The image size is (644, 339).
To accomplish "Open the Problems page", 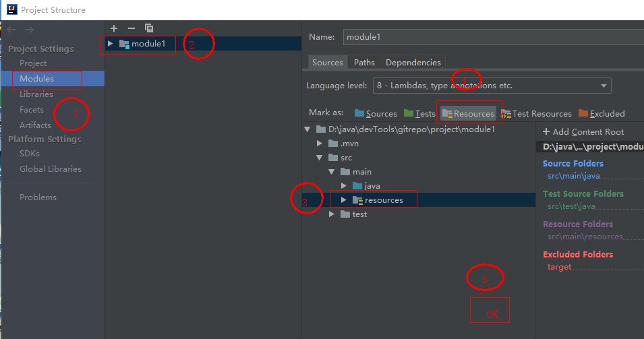I will point(38,197).
